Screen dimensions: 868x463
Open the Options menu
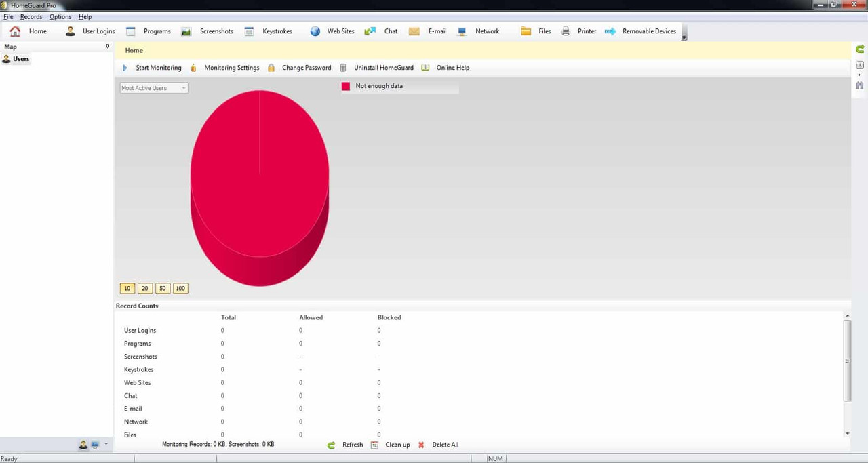60,16
